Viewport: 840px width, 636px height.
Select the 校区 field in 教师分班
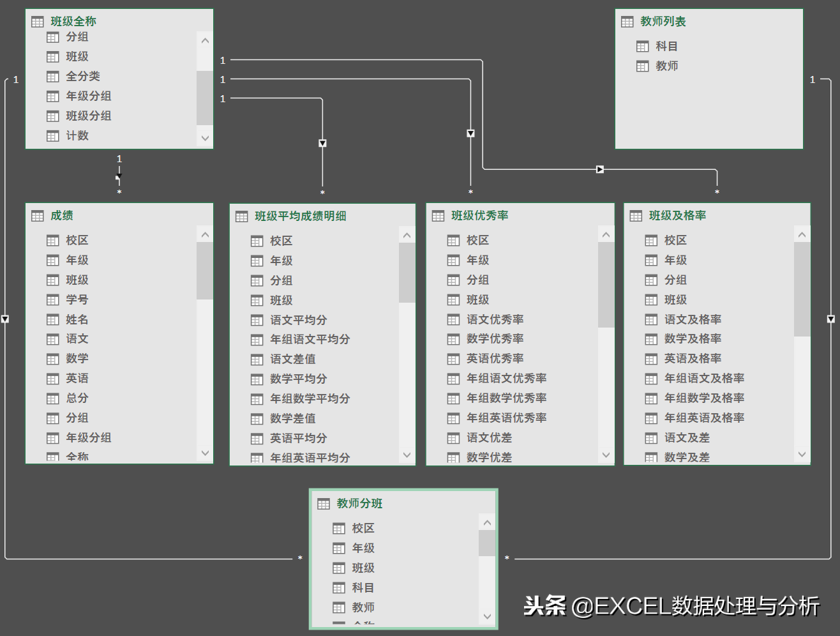coord(363,529)
